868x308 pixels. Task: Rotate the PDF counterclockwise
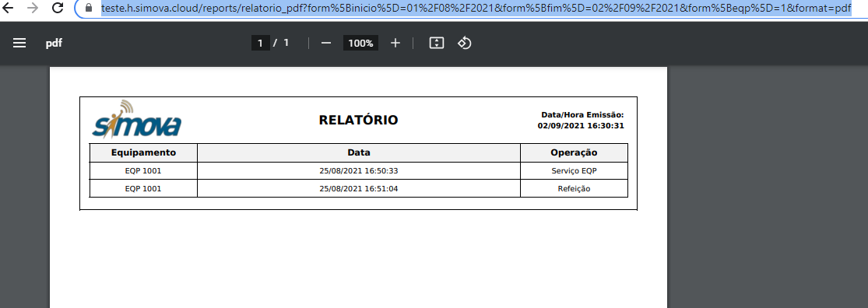pos(465,43)
